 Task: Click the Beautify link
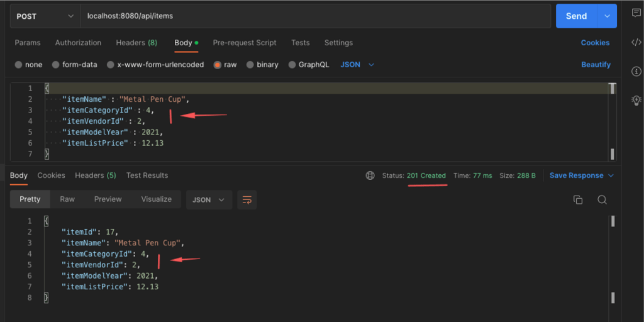(x=596, y=65)
